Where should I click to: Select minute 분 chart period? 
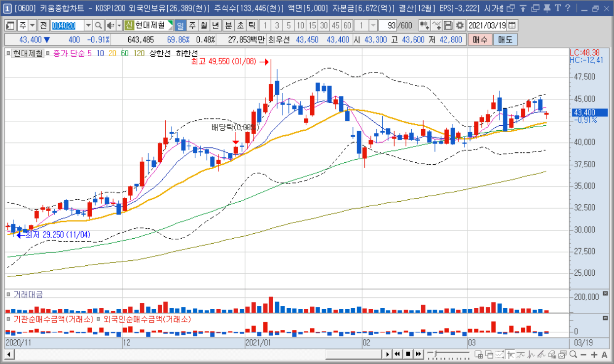[228, 25]
